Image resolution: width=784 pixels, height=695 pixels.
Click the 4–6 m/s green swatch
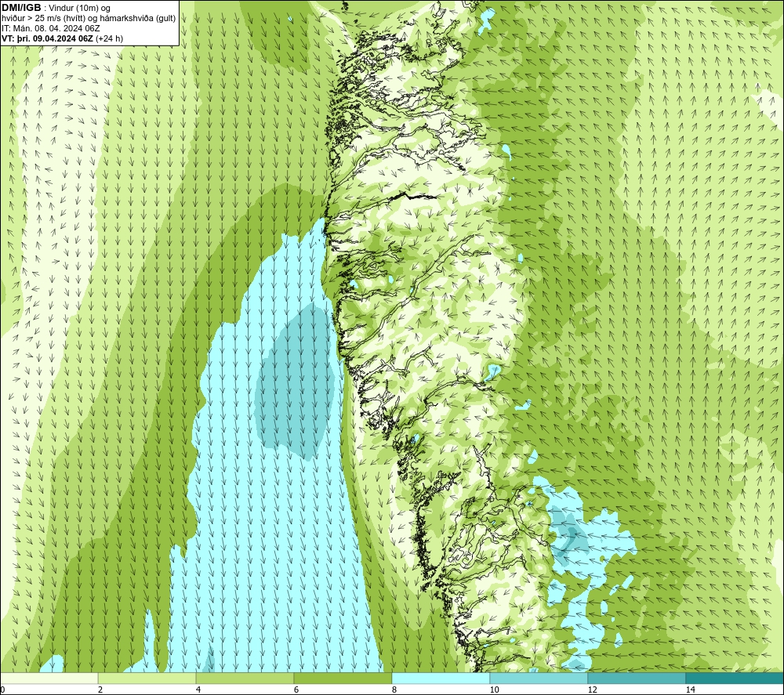(245, 678)
